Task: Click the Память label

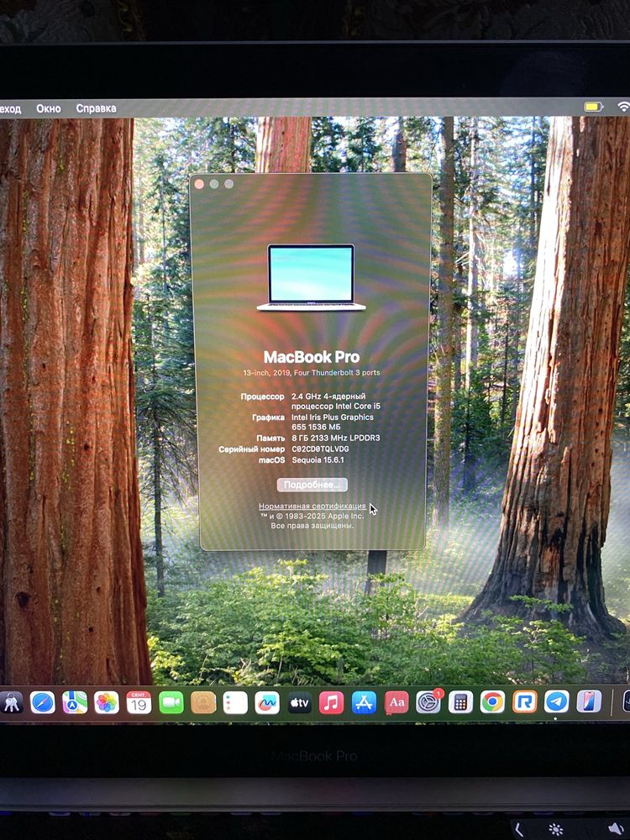Action: [270, 438]
